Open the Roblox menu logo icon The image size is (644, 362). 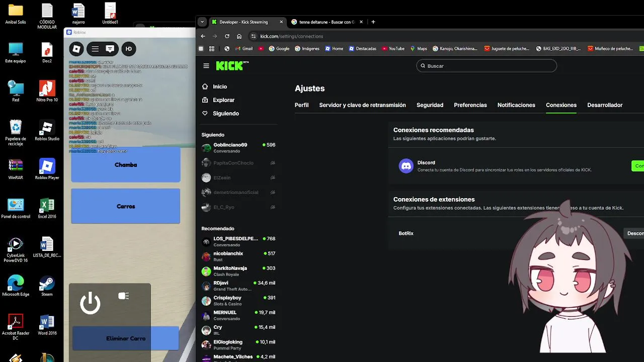click(76, 49)
